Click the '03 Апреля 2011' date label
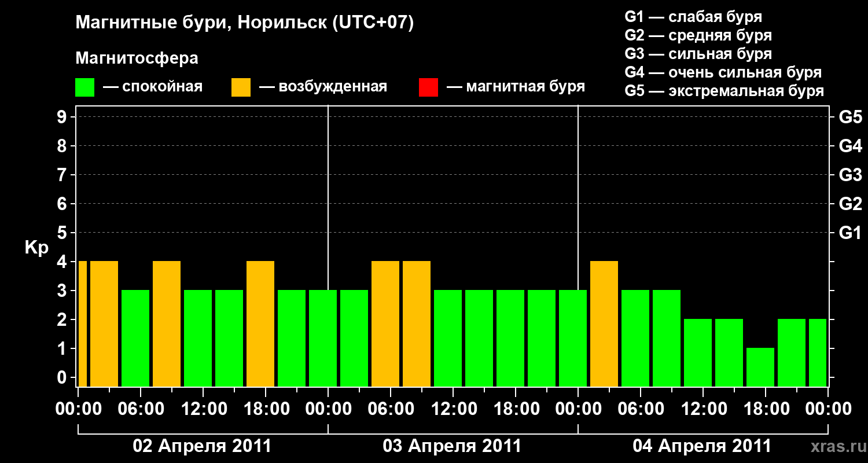868x463 pixels. 453,446
